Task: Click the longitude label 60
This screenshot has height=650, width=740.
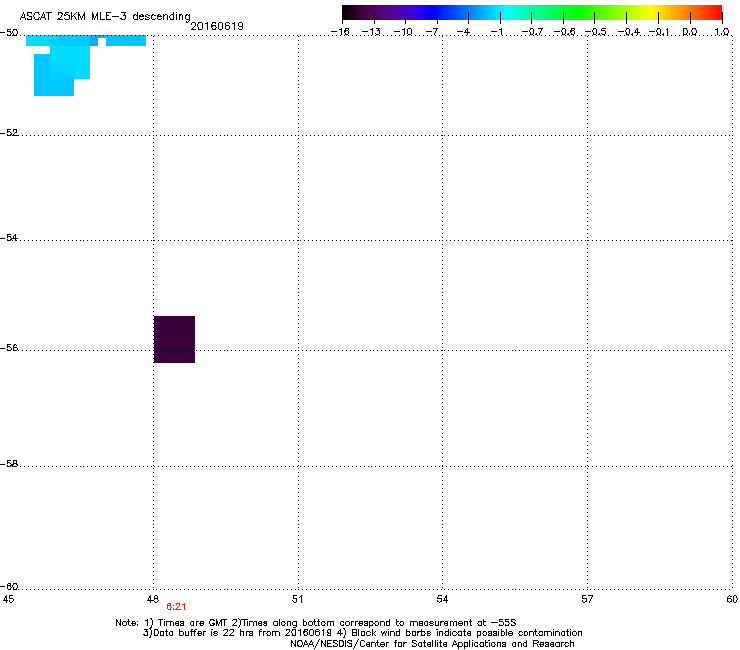Action: click(732, 599)
